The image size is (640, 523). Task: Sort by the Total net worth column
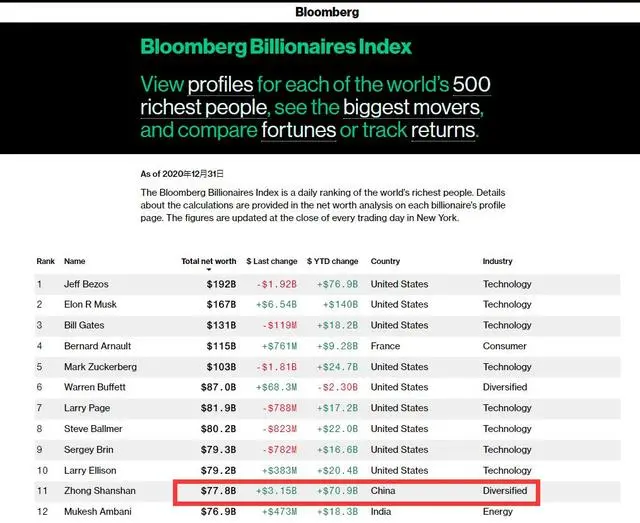click(x=208, y=261)
